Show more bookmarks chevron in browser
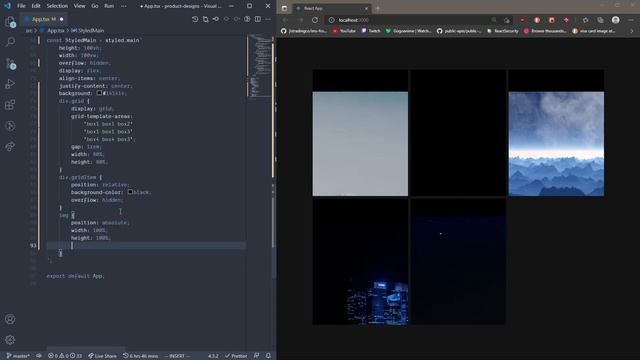Image resolution: width=640 pixels, height=360 pixels. coord(632,31)
